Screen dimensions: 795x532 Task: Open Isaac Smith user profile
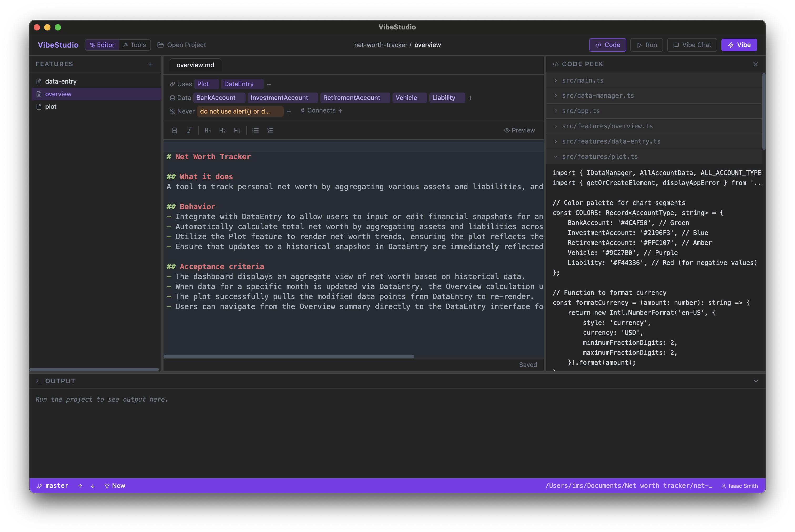coord(740,486)
